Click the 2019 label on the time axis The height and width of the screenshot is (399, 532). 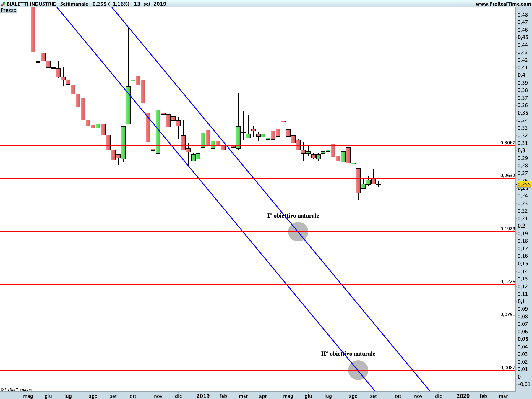[x=203, y=396]
